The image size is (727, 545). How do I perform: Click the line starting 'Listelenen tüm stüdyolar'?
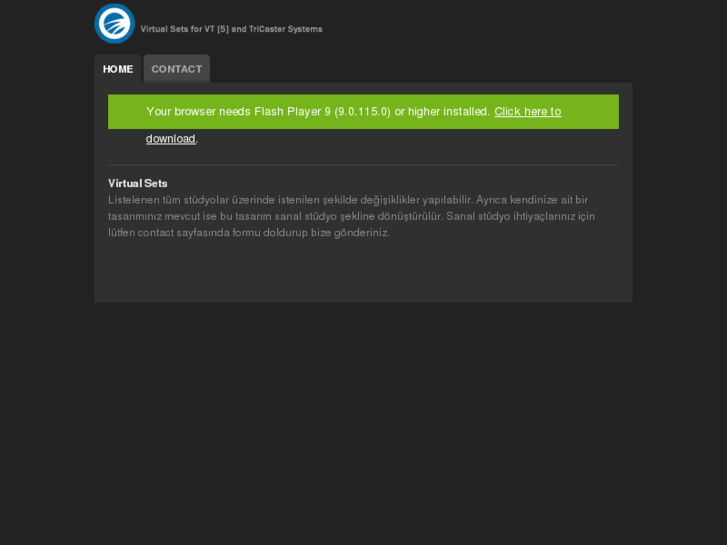348,200
